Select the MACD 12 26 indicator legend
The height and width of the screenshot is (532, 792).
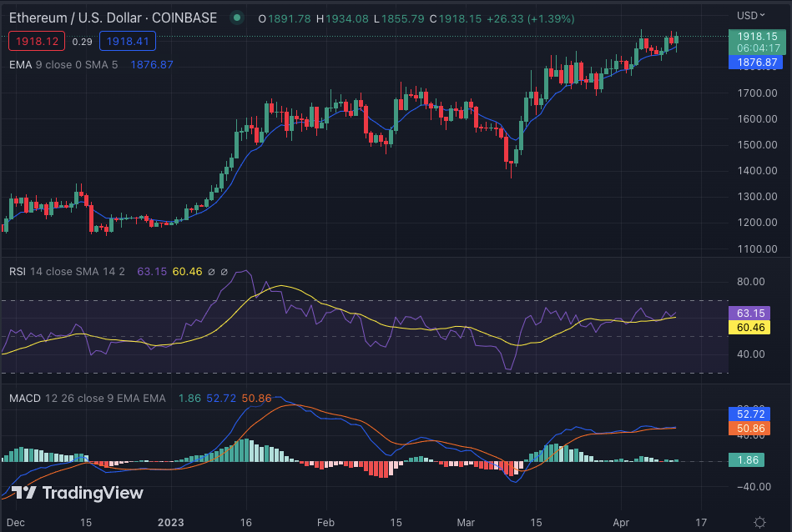(88, 399)
